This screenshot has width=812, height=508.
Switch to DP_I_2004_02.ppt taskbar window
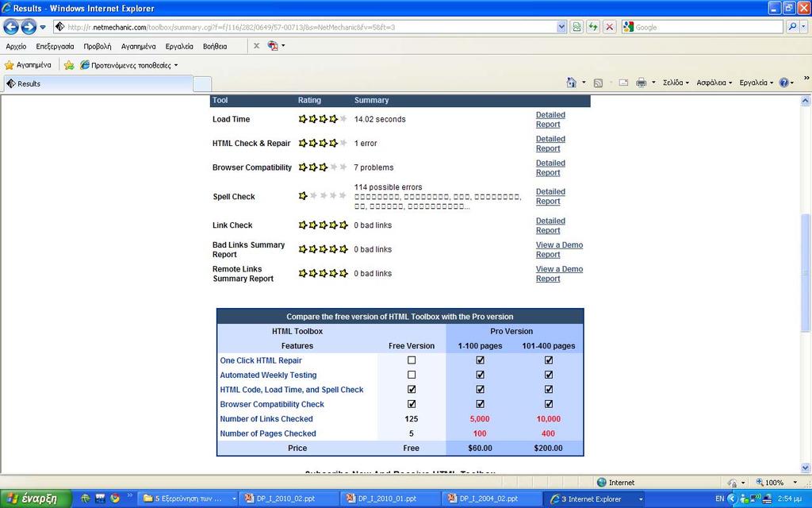coord(492,498)
